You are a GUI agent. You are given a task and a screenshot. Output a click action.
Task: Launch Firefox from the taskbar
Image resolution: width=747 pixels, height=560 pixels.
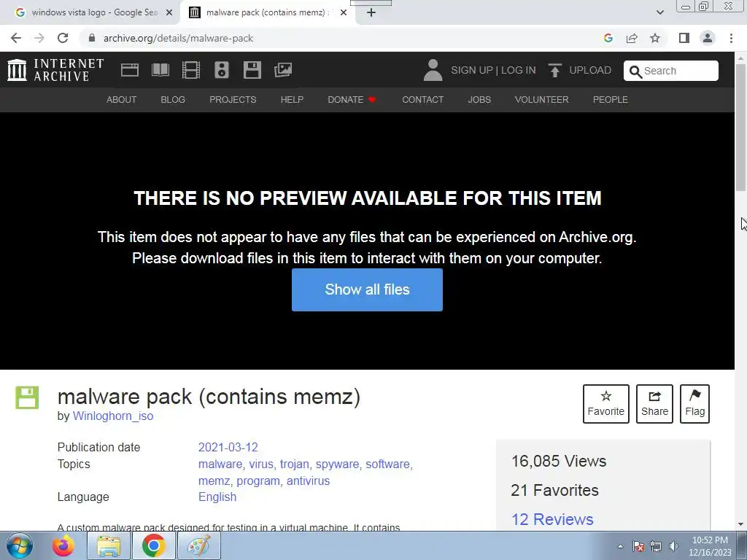tap(63, 545)
